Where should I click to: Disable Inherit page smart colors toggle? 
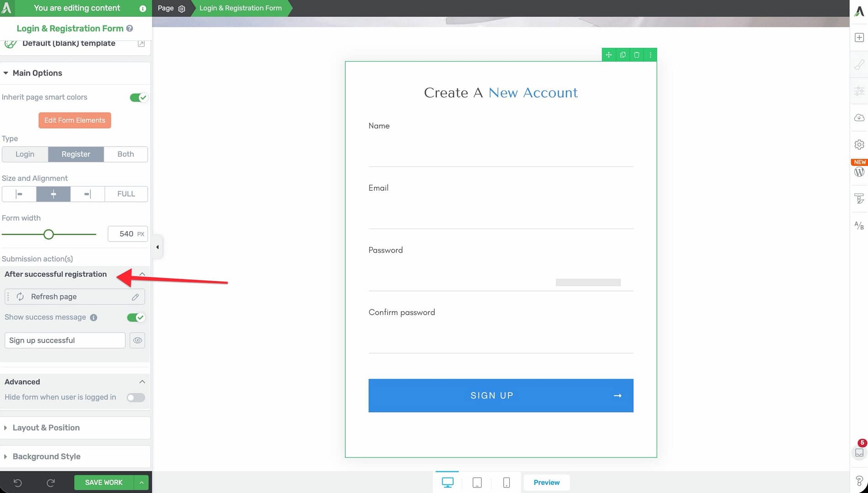click(138, 98)
